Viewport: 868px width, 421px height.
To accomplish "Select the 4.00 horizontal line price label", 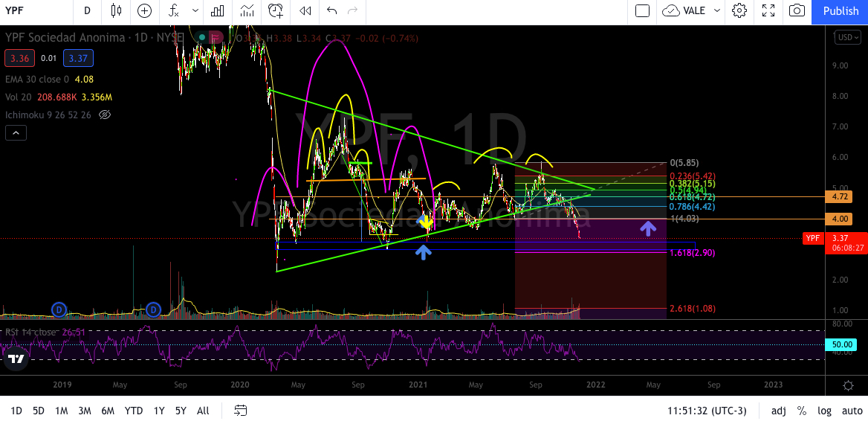I will [x=839, y=219].
